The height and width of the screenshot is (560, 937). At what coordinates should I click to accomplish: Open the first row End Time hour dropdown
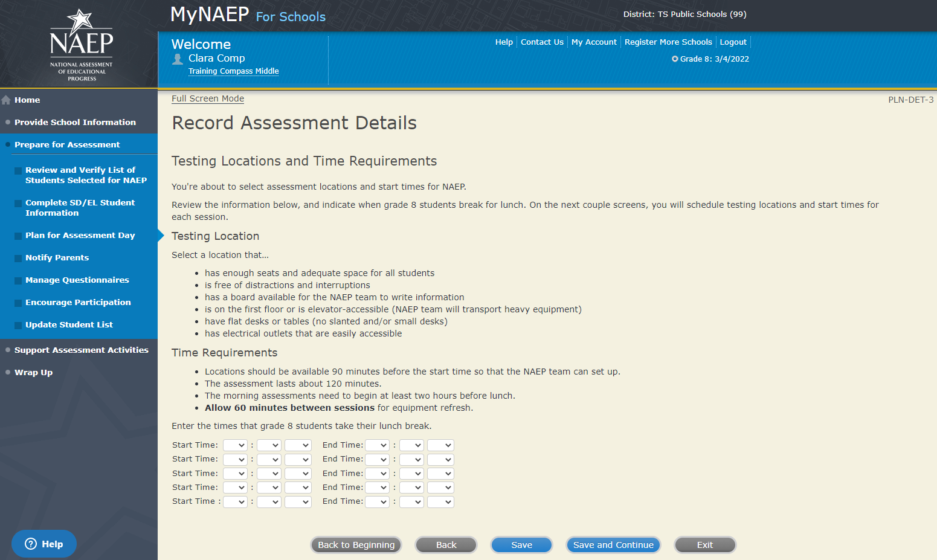tap(377, 445)
